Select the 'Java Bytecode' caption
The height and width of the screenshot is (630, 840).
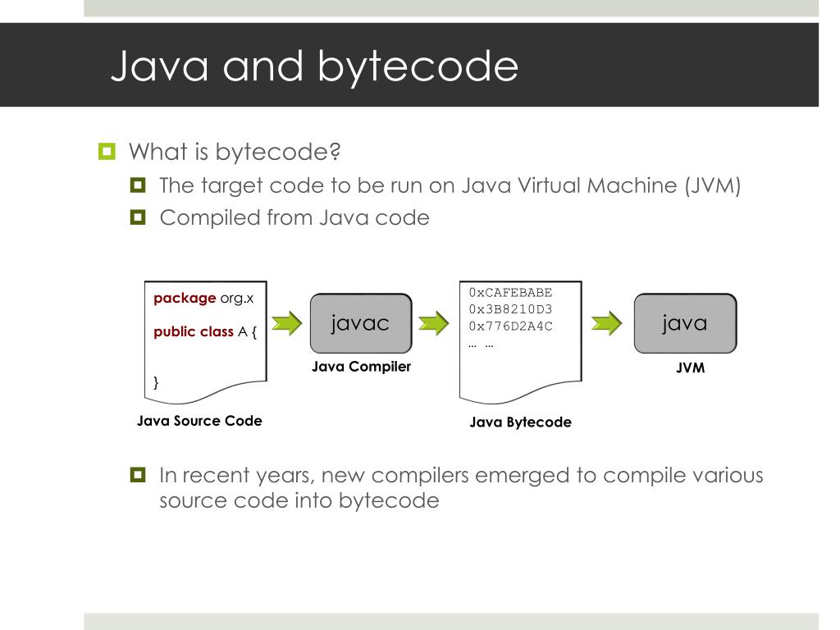coord(521,422)
